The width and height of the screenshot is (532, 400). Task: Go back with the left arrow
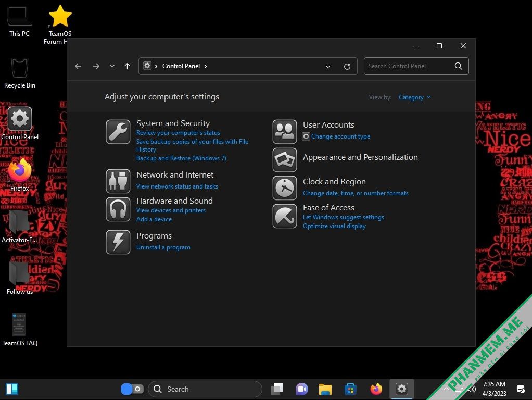[x=78, y=66]
